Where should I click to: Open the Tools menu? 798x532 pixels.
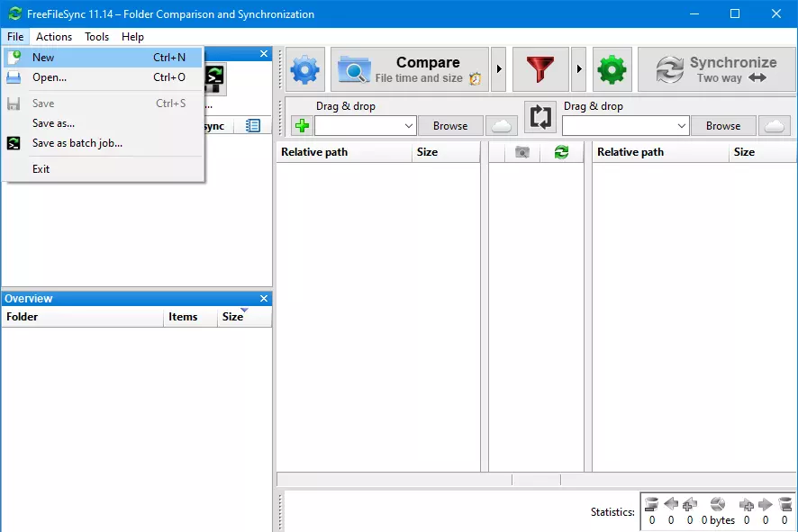tap(96, 37)
